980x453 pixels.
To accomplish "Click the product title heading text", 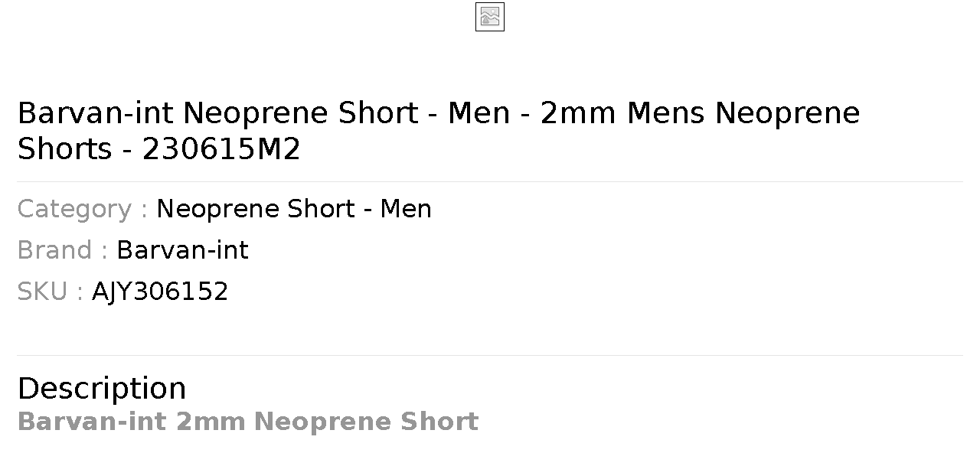I will (439, 131).
